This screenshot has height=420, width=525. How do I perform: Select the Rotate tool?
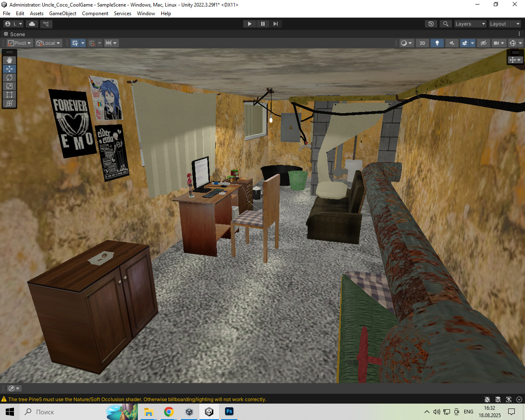click(9, 78)
